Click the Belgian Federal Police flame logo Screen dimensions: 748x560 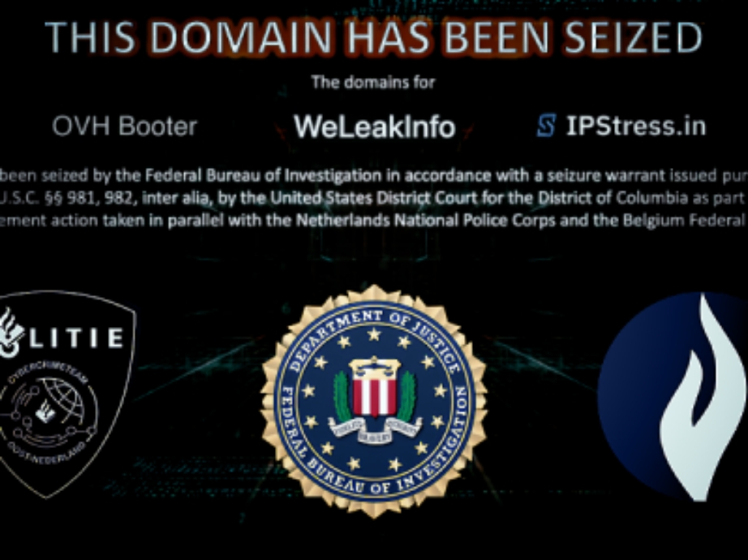coord(673,397)
